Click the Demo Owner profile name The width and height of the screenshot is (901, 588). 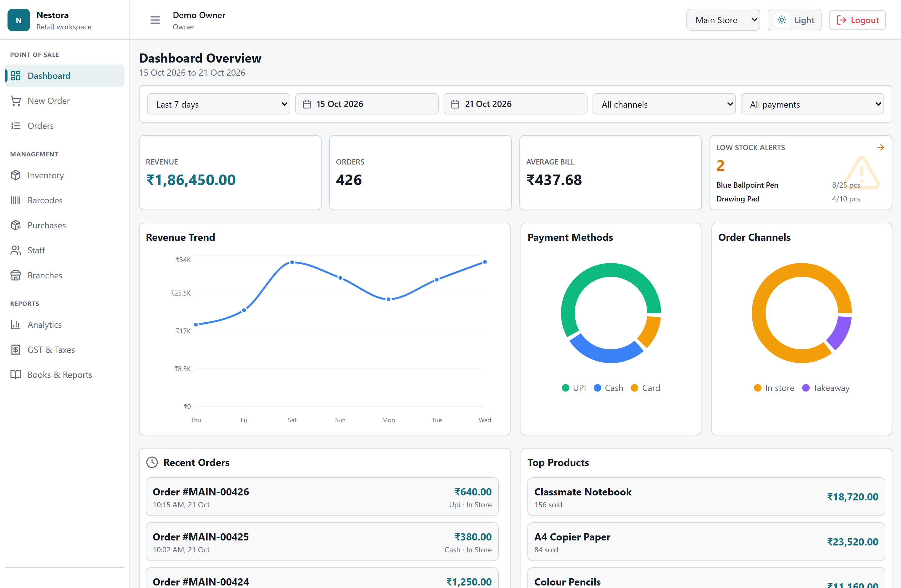click(199, 15)
